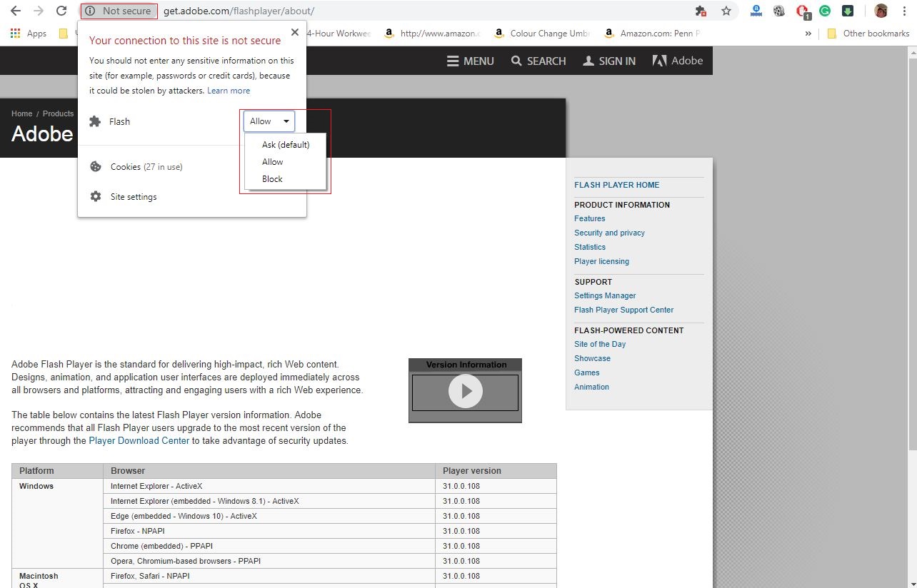Viewport: 917px width, 588px height.
Task: Choose Block option for Flash
Action: 286,179
